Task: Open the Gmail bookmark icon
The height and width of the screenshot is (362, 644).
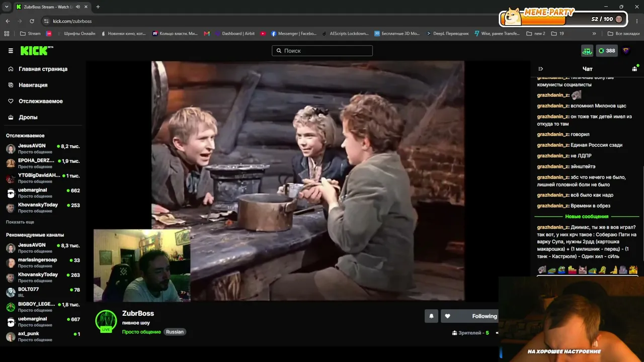Action: [207, 34]
